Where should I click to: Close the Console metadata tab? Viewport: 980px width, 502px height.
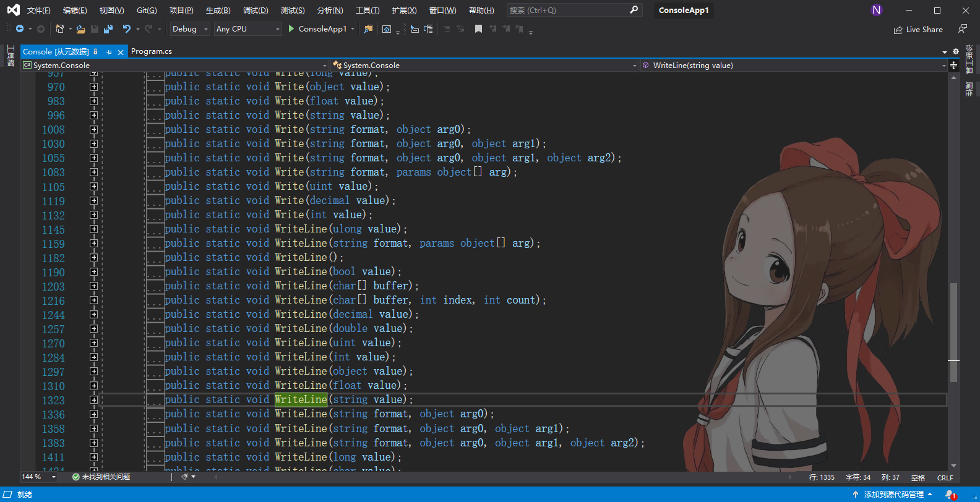pyautogui.click(x=121, y=52)
